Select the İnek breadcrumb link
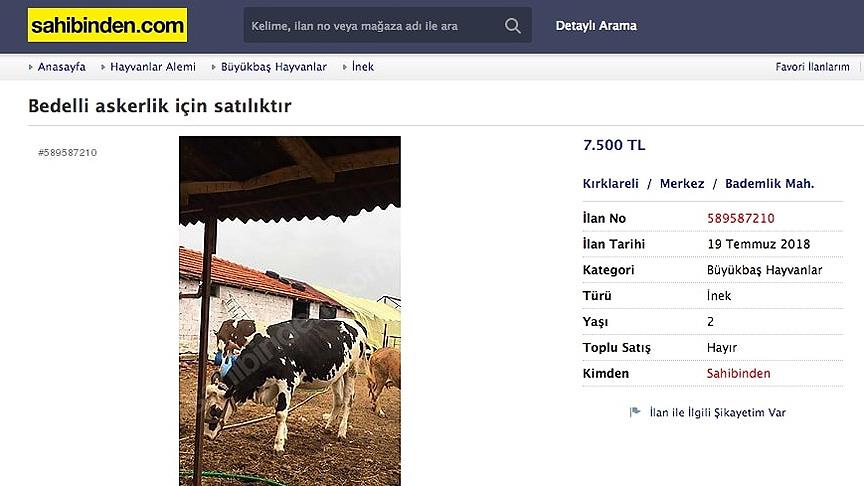 click(363, 67)
